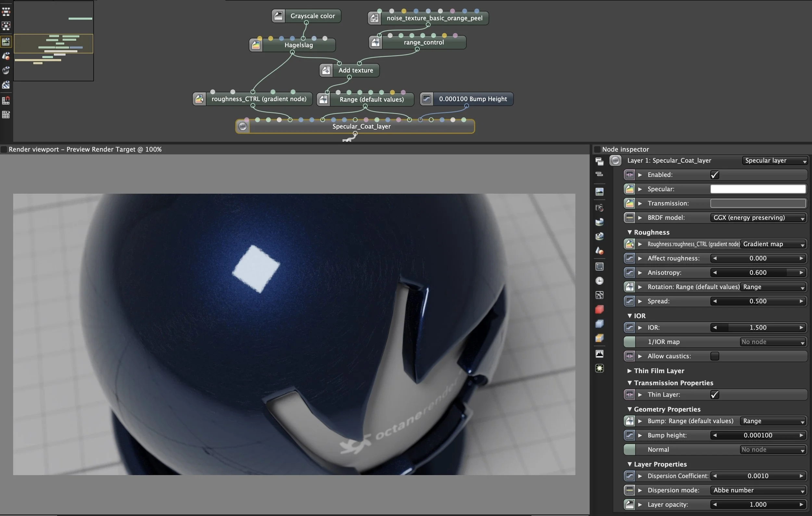
Task: Increase the Anisotropy value with right arrow
Action: 801,273
